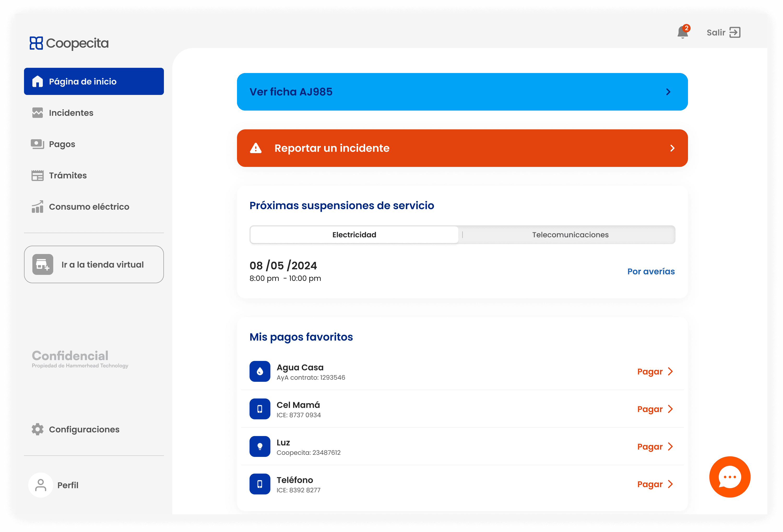Click the Por averías link
Screen dimensions: 783x532
click(x=651, y=271)
